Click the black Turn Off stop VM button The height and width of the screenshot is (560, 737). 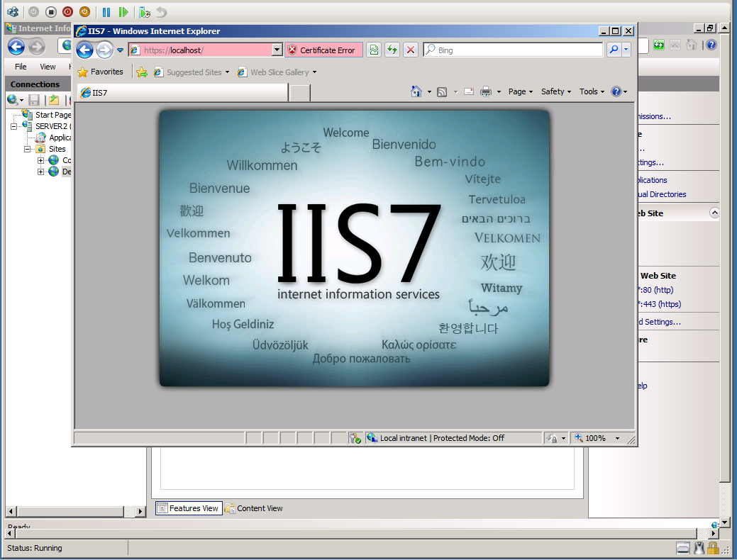(51, 12)
